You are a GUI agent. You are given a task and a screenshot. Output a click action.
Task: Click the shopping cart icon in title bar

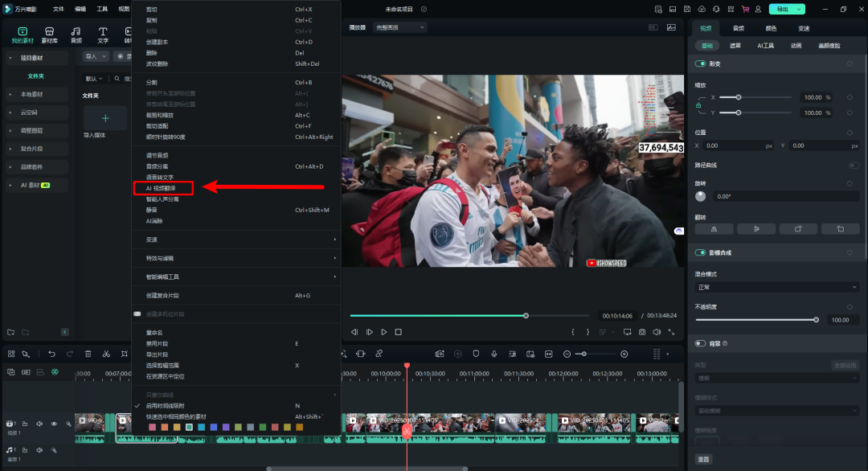745,10
